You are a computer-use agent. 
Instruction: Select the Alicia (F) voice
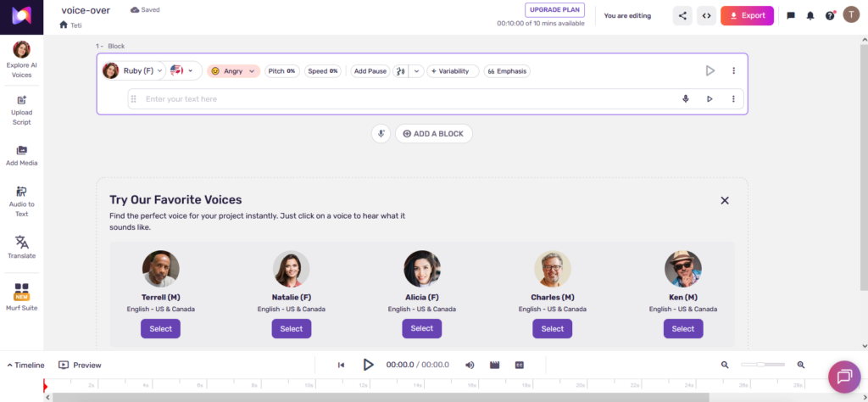[x=422, y=329]
